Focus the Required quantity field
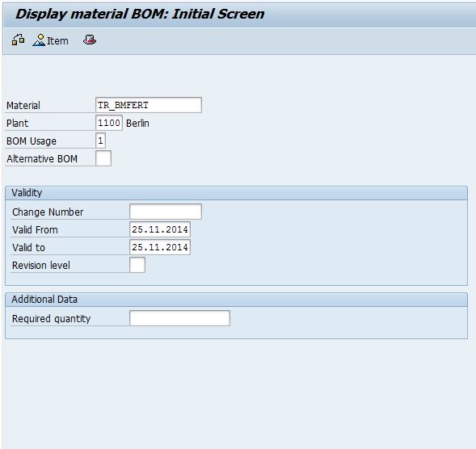 coord(179,318)
